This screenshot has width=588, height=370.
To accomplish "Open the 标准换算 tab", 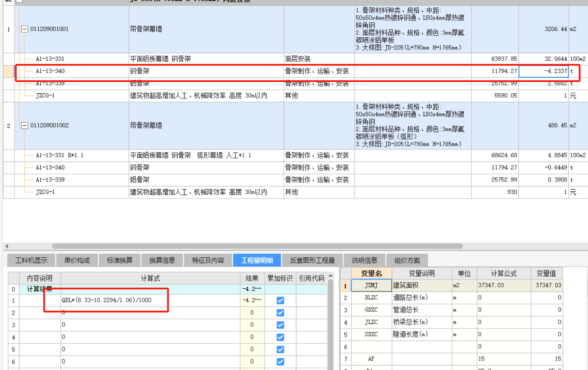I will pos(120,260).
